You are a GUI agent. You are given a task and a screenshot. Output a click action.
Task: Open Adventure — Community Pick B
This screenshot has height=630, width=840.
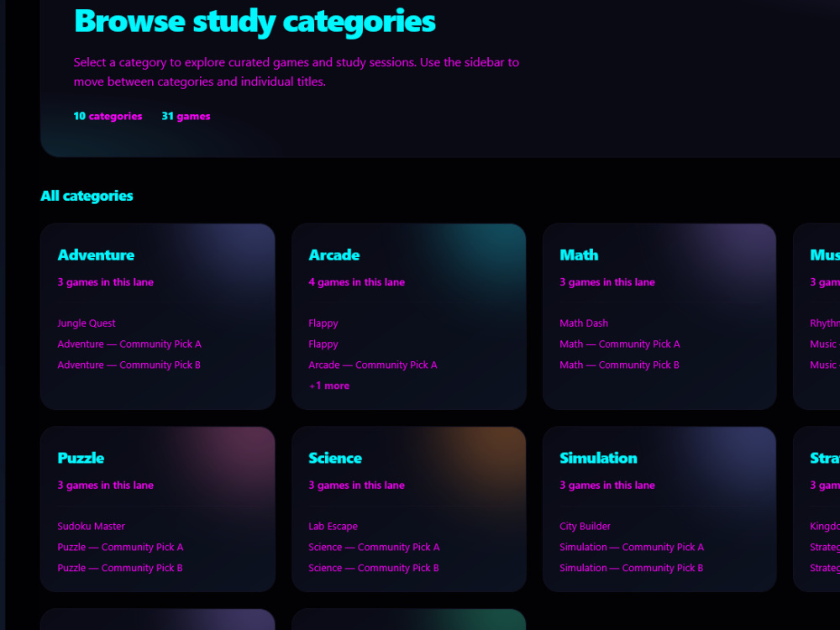[x=129, y=365]
